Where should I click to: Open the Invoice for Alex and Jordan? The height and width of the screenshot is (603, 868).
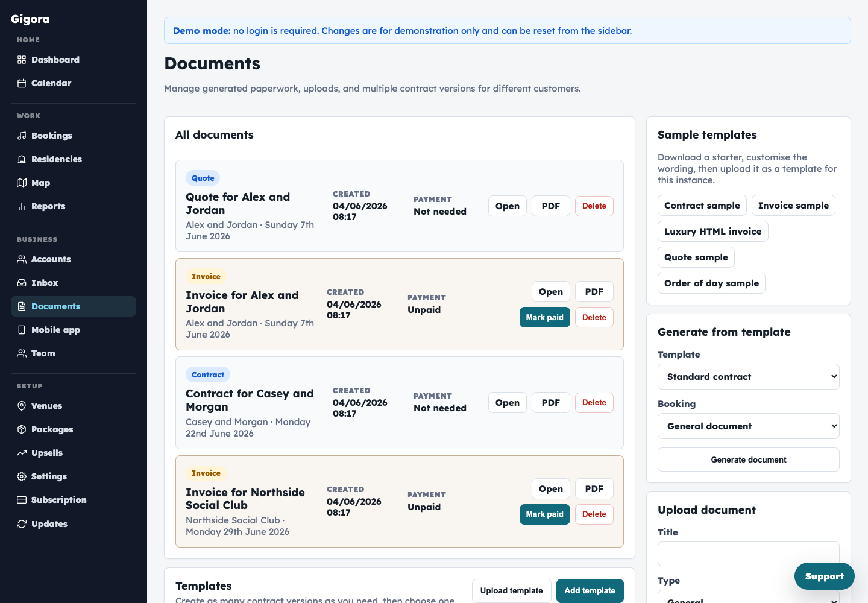click(x=551, y=292)
